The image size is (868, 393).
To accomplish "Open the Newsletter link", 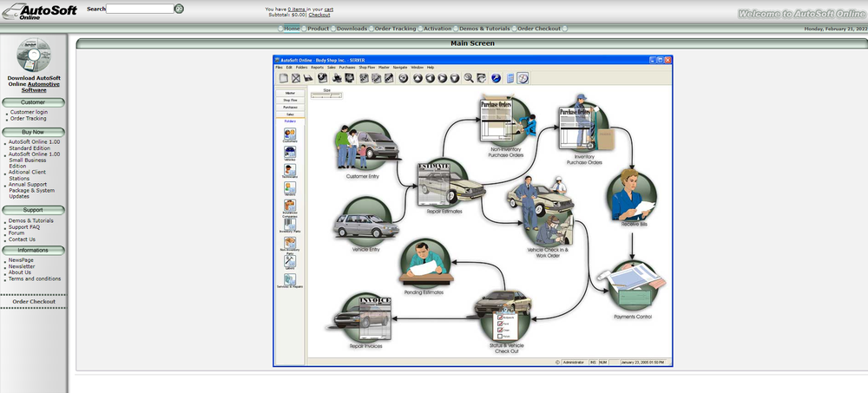I will point(22,266).
